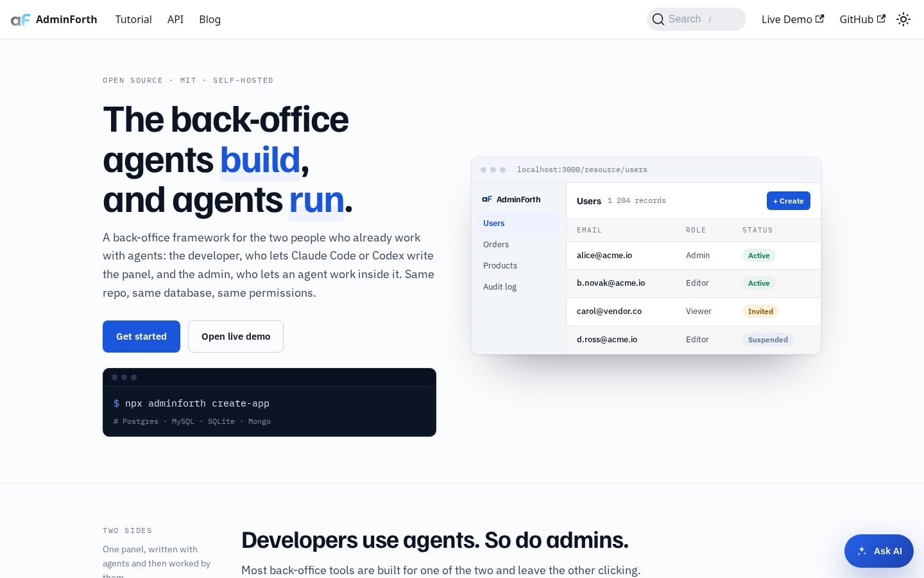
Task: Click the highlighted word build in headline
Action: coord(260,160)
